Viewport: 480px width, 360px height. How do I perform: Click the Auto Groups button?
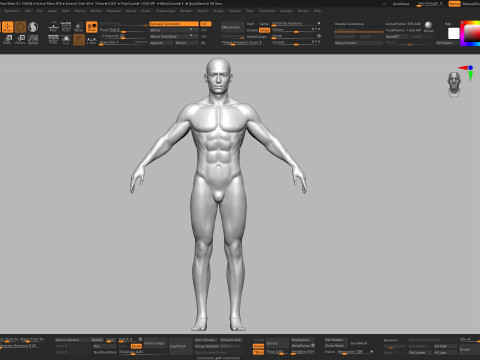pyautogui.click(x=205, y=340)
